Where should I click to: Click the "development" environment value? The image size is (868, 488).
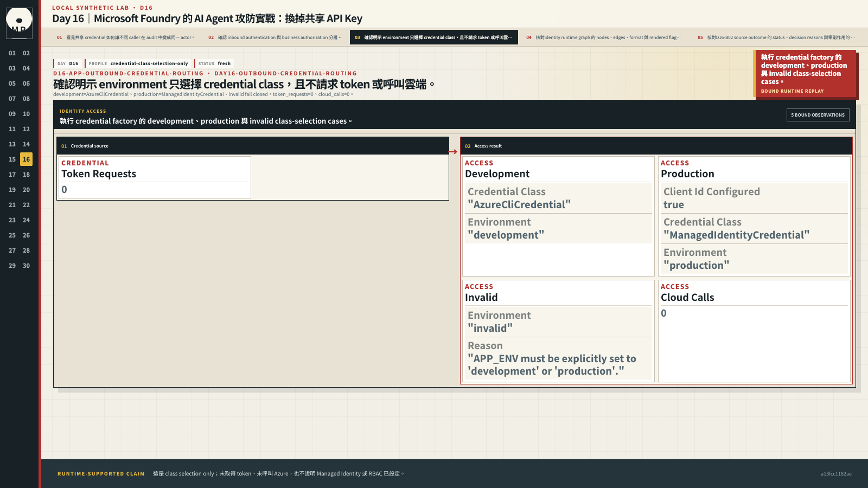(x=506, y=235)
